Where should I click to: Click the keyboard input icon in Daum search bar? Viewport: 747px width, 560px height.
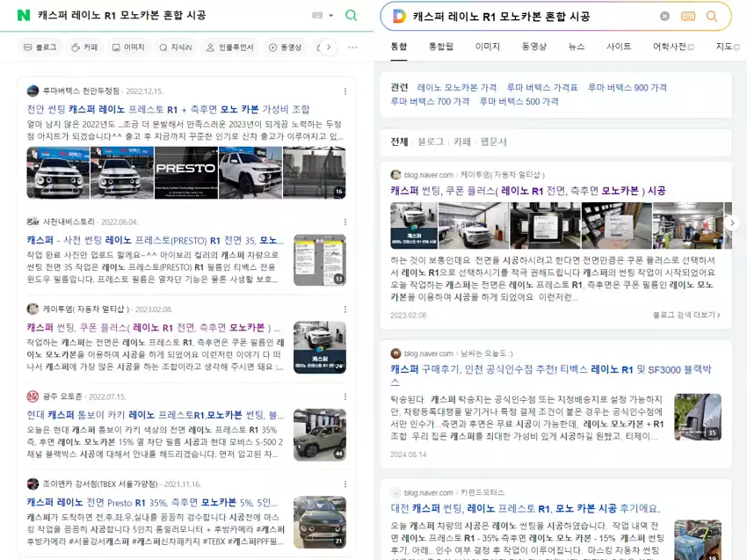coord(687,16)
